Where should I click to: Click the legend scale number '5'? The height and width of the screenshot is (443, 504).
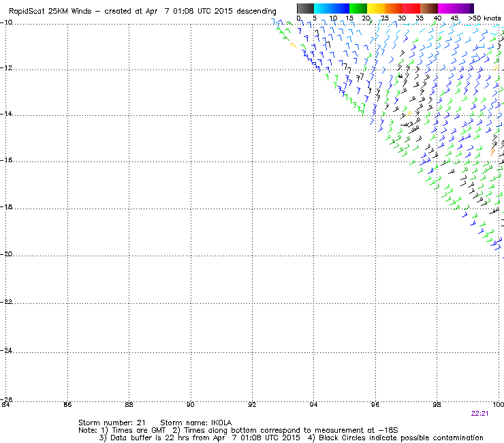pos(315,18)
